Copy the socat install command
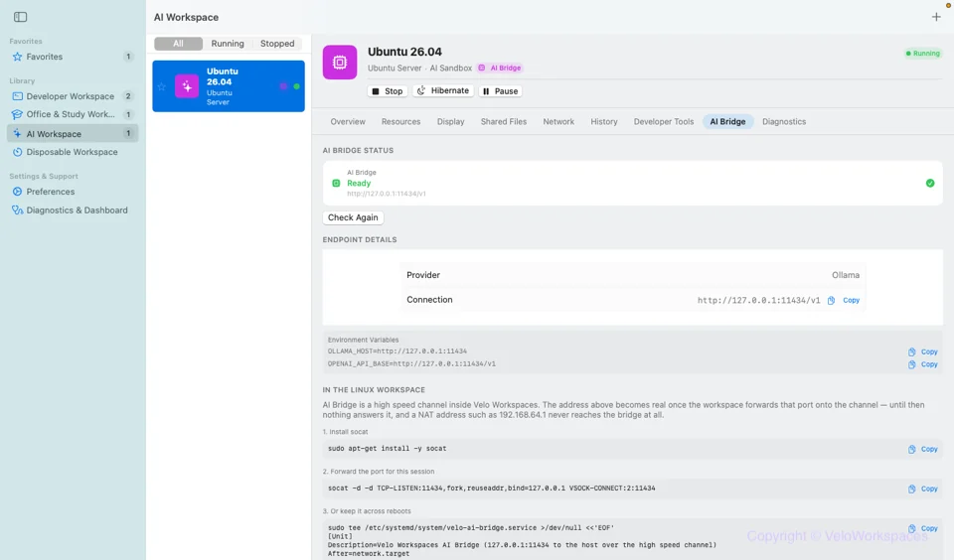The width and height of the screenshot is (954, 560). (x=922, y=450)
